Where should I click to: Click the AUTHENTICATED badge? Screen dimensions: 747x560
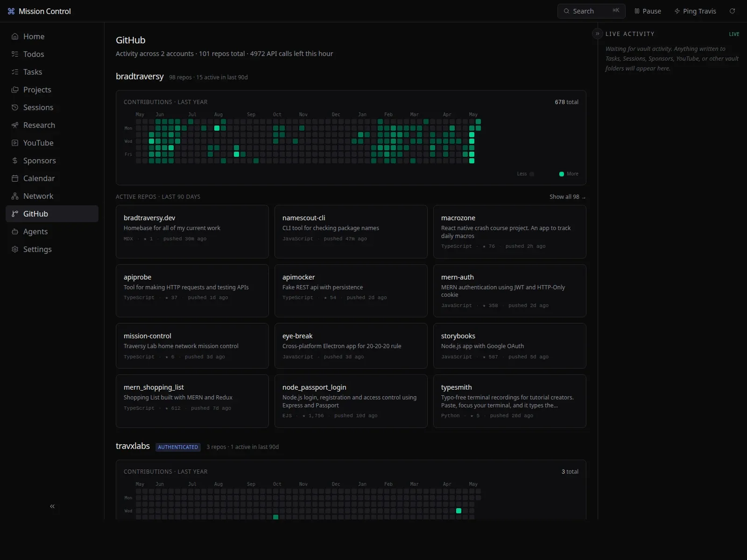(178, 447)
